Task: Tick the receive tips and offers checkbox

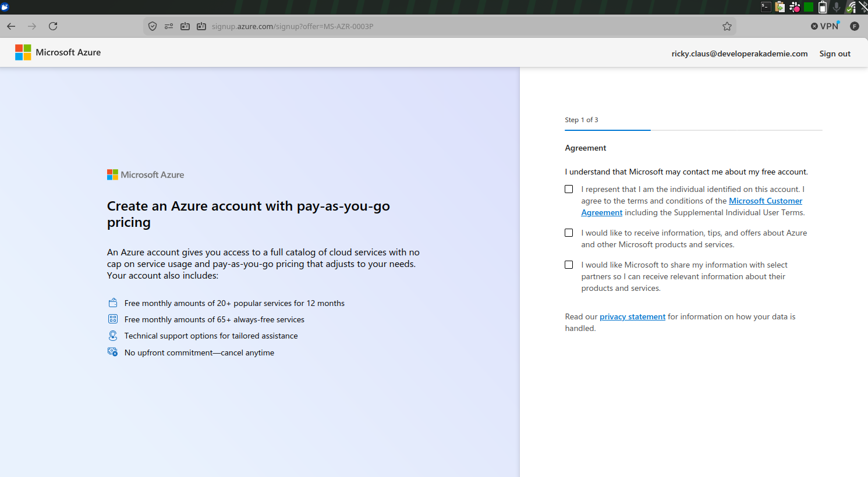Action: pyautogui.click(x=569, y=233)
